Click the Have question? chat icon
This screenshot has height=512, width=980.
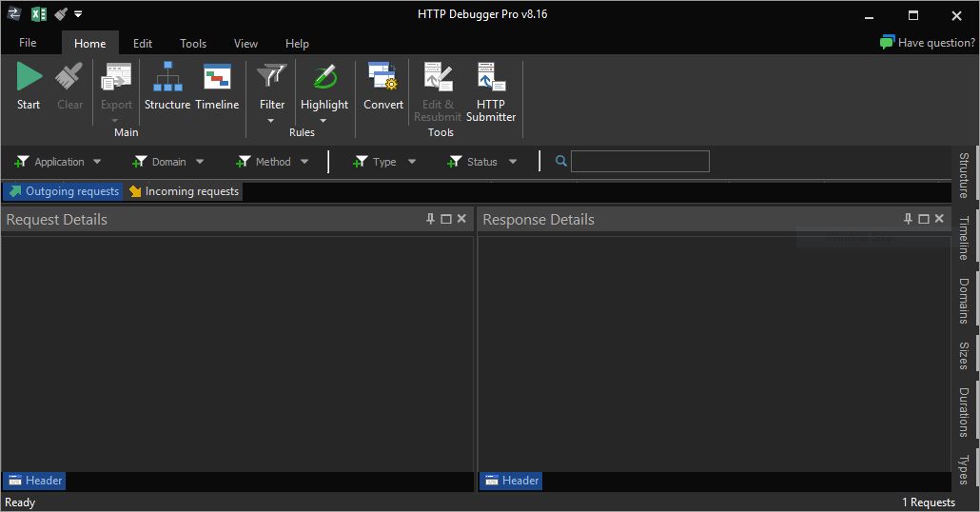pos(887,43)
